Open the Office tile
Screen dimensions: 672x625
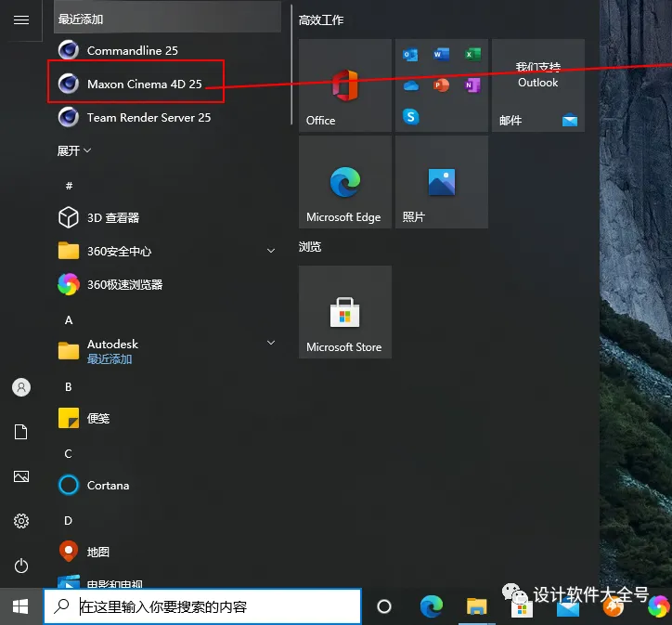(345, 85)
